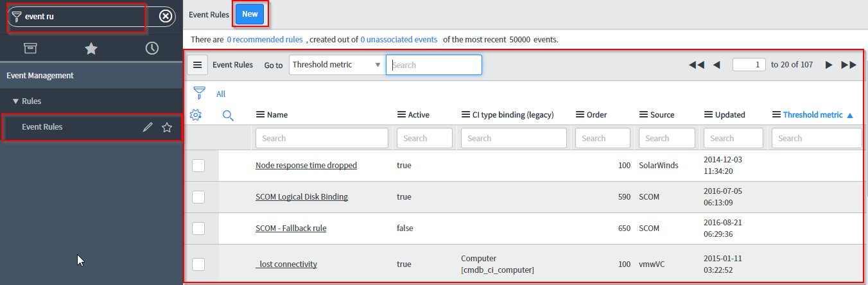Open the 0 recommended rules link
Viewport: 868px width, 285px height.
tap(265, 40)
